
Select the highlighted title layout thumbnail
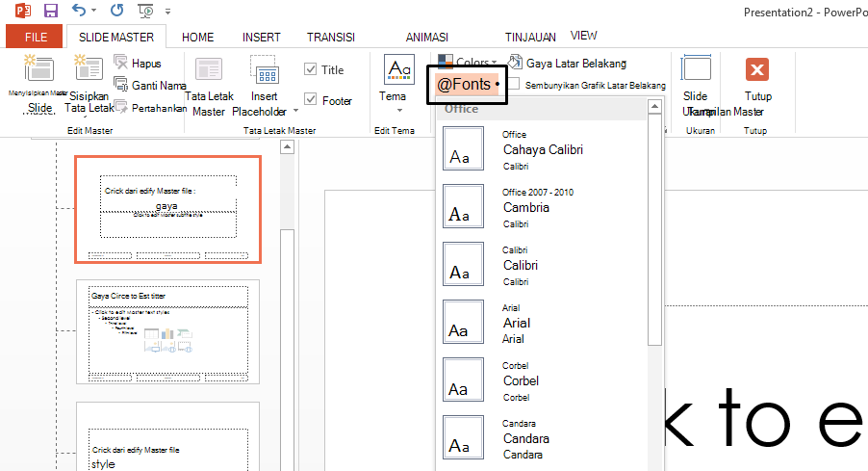(x=167, y=209)
